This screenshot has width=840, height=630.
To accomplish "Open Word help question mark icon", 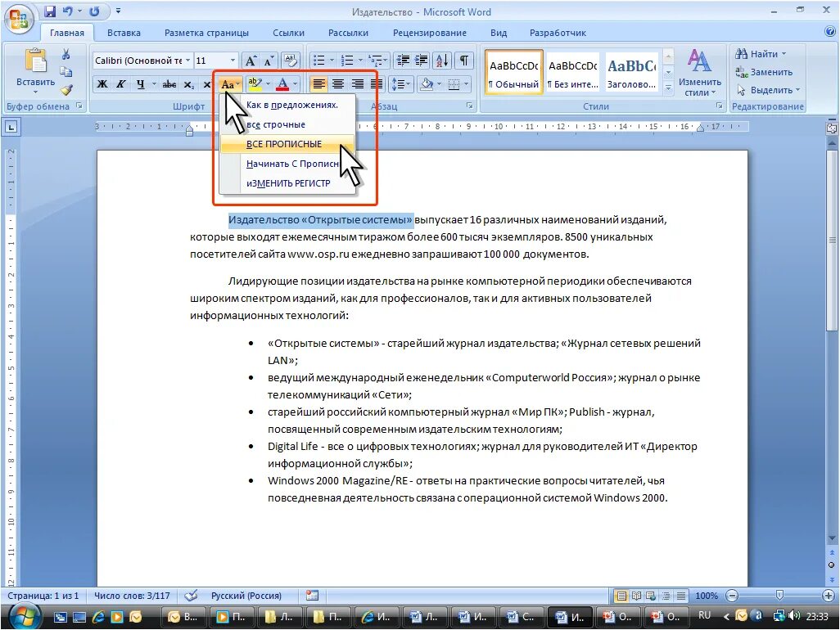I will 830,32.
